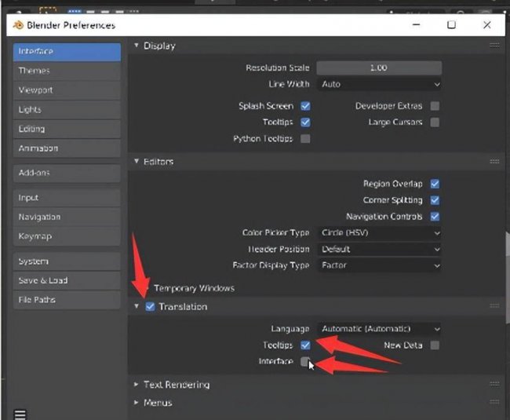The image size is (510, 420).
Task: Uncheck Navigation Controls
Action: click(435, 217)
